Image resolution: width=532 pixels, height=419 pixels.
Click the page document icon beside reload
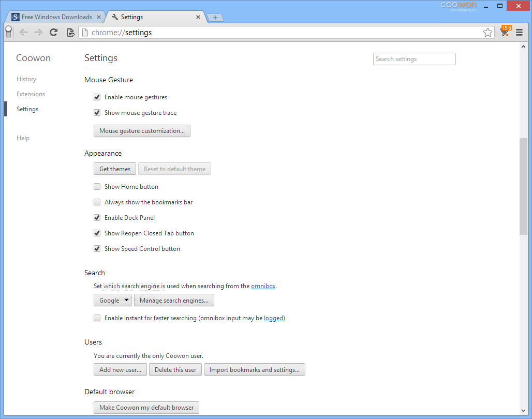70,32
